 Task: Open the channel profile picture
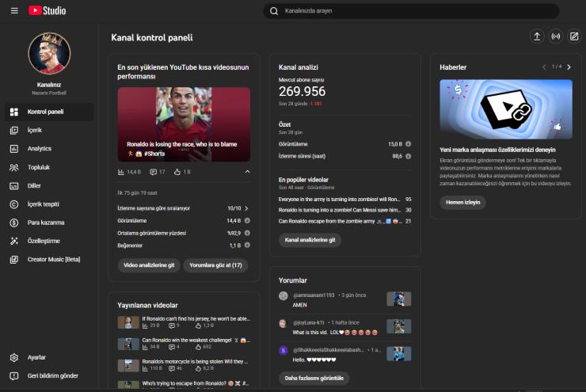coord(49,53)
